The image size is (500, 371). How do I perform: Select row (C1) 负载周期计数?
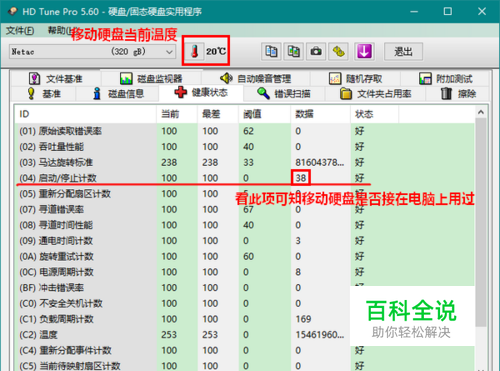tap(245, 319)
